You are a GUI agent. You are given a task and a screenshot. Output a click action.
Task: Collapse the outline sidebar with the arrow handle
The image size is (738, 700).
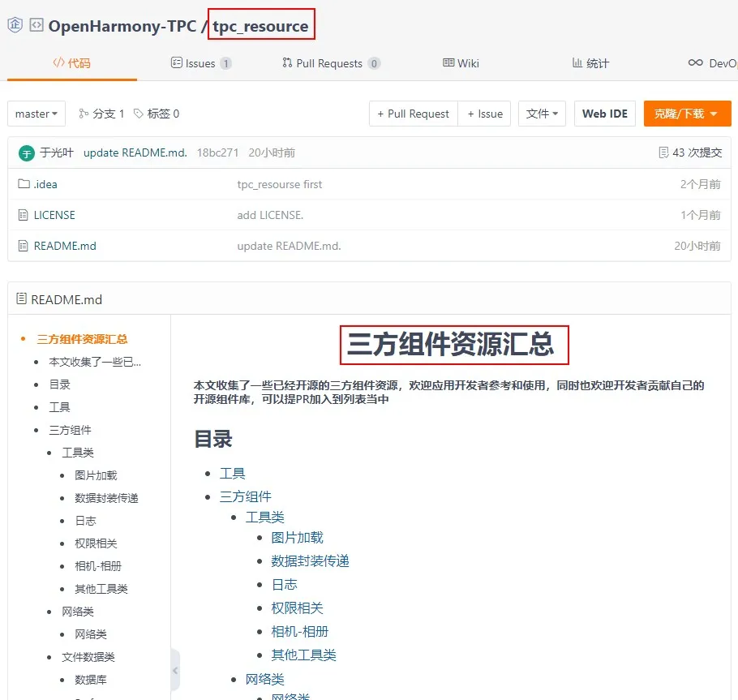point(175,670)
